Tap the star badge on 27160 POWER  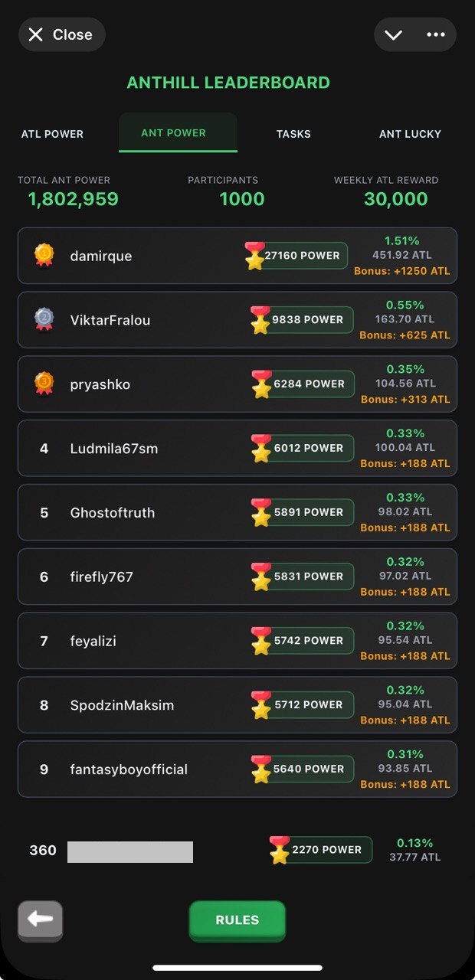[x=254, y=256]
